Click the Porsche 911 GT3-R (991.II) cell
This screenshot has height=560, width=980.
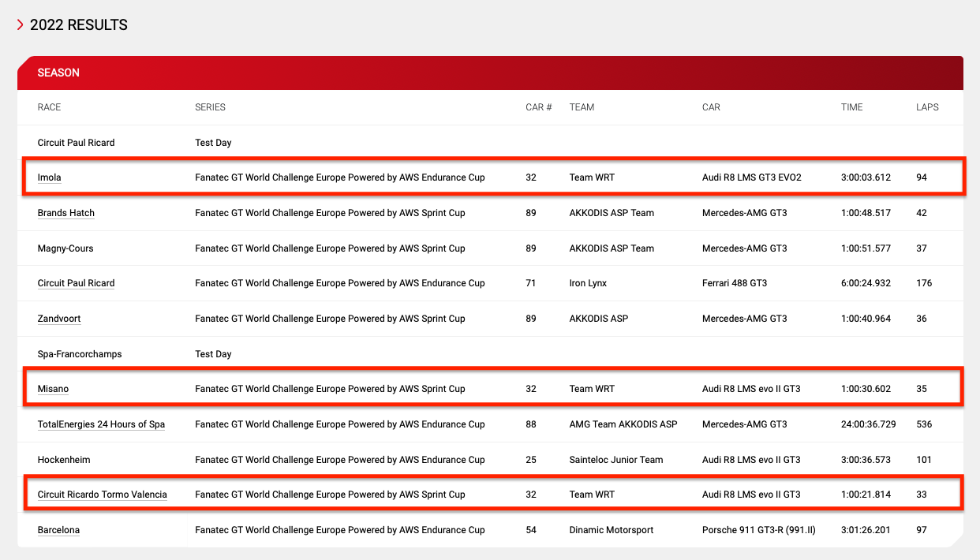759,530
